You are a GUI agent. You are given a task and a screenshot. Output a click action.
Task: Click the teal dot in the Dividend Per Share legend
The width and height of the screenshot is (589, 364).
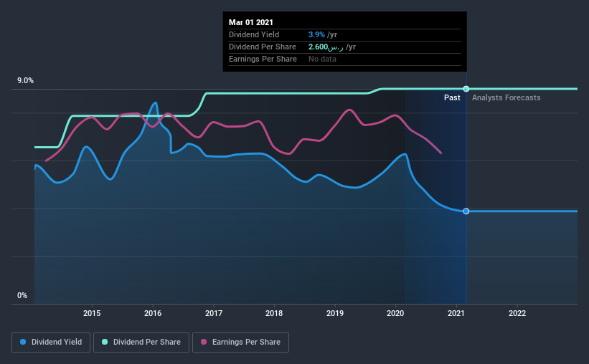pos(105,343)
